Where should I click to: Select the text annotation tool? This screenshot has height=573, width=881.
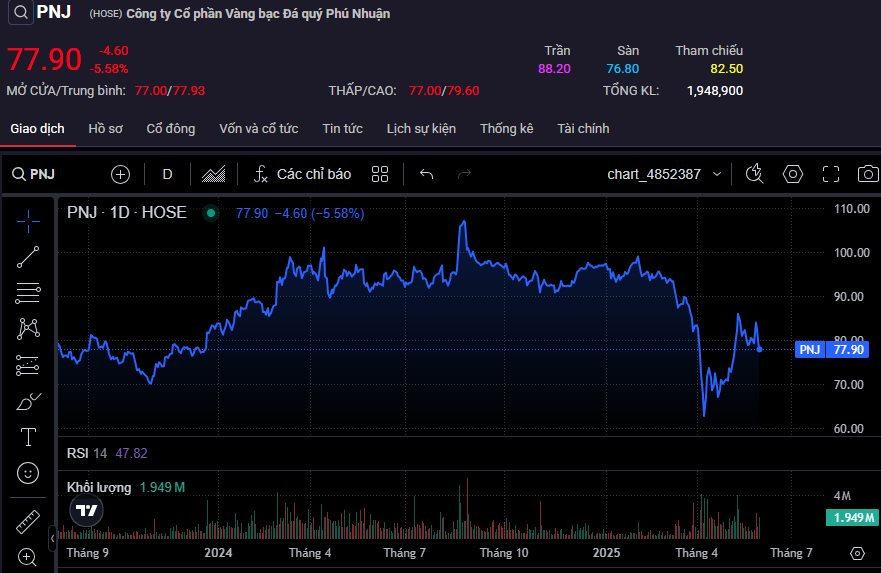click(x=28, y=437)
